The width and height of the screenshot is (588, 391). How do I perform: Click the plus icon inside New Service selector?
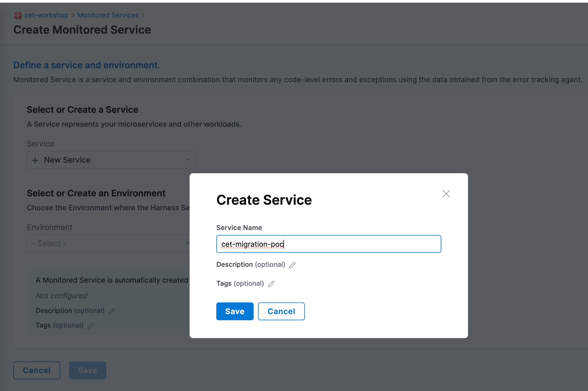35,160
